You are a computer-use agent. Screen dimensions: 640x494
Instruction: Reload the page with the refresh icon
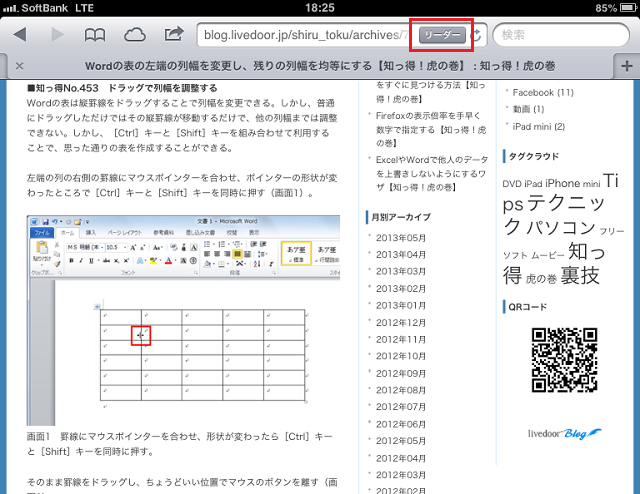coord(476,36)
